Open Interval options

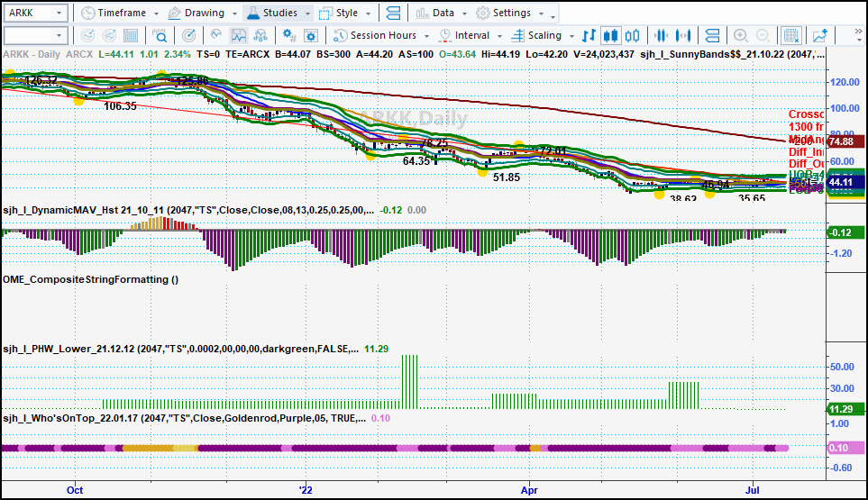coord(464,35)
